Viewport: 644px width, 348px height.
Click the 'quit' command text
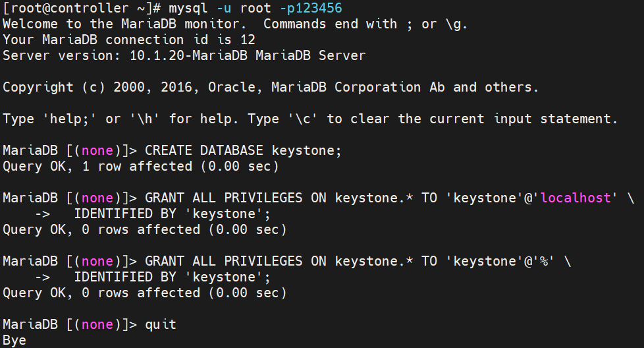(161, 324)
